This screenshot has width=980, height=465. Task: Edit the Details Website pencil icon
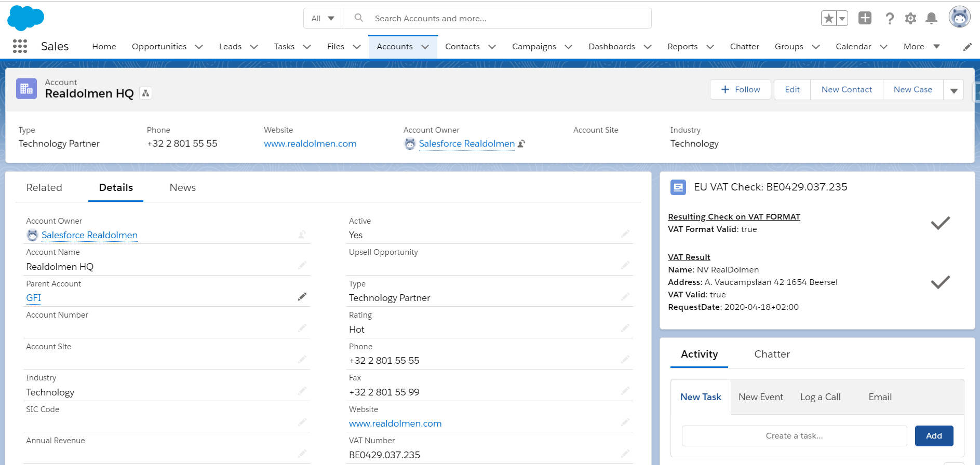pyautogui.click(x=625, y=422)
